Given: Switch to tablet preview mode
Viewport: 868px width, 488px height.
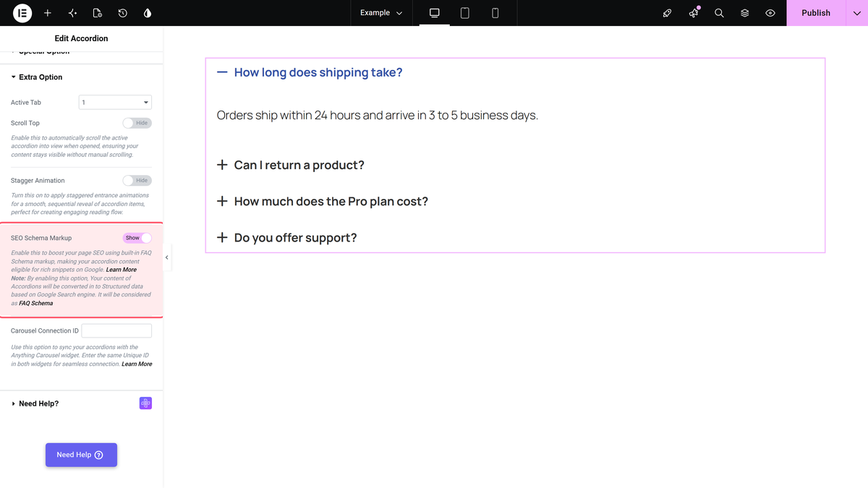Looking at the screenshot, I should click(x=465, y=13).
